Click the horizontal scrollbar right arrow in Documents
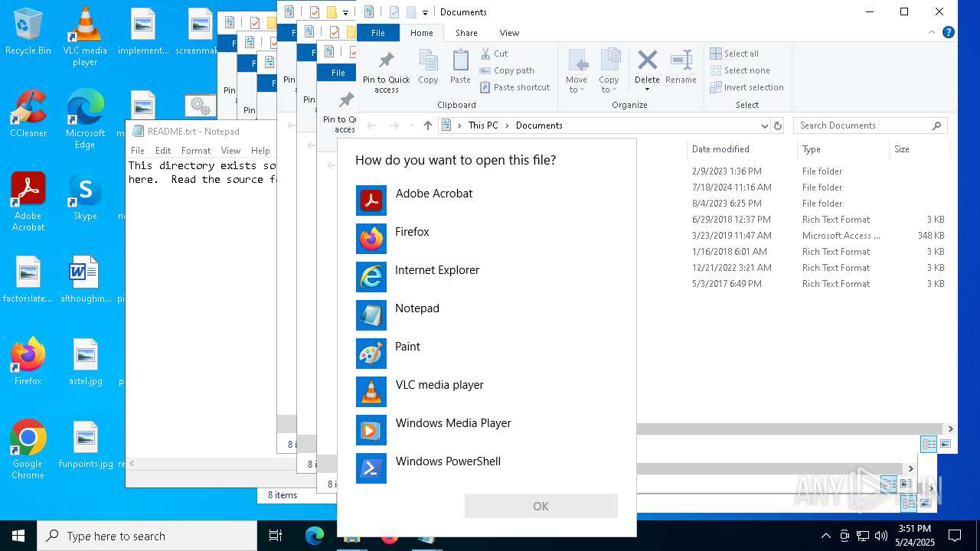 click(951, 429)
